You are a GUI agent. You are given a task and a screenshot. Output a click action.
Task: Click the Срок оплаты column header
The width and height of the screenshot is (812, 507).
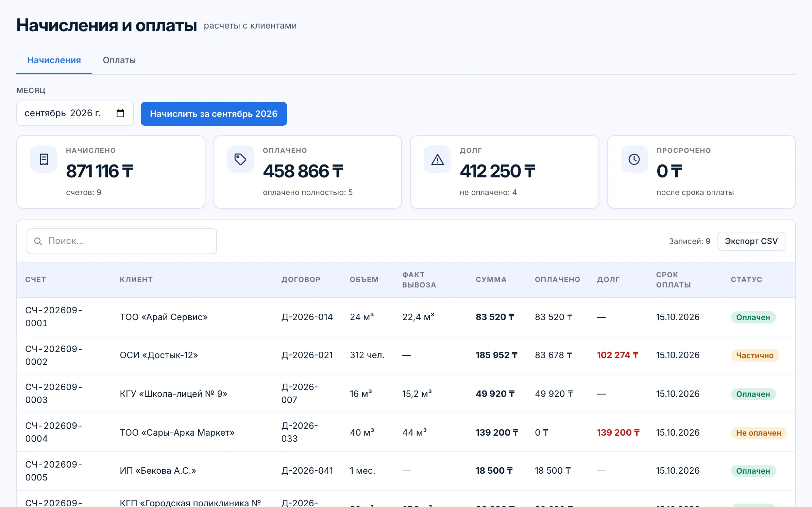(x=673, y=280)
